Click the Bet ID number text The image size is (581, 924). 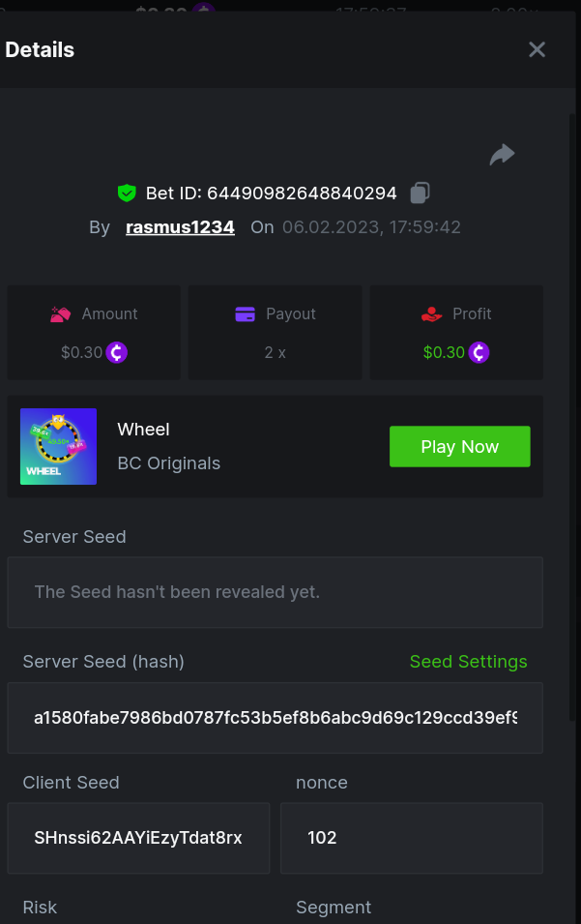point(302,194)
